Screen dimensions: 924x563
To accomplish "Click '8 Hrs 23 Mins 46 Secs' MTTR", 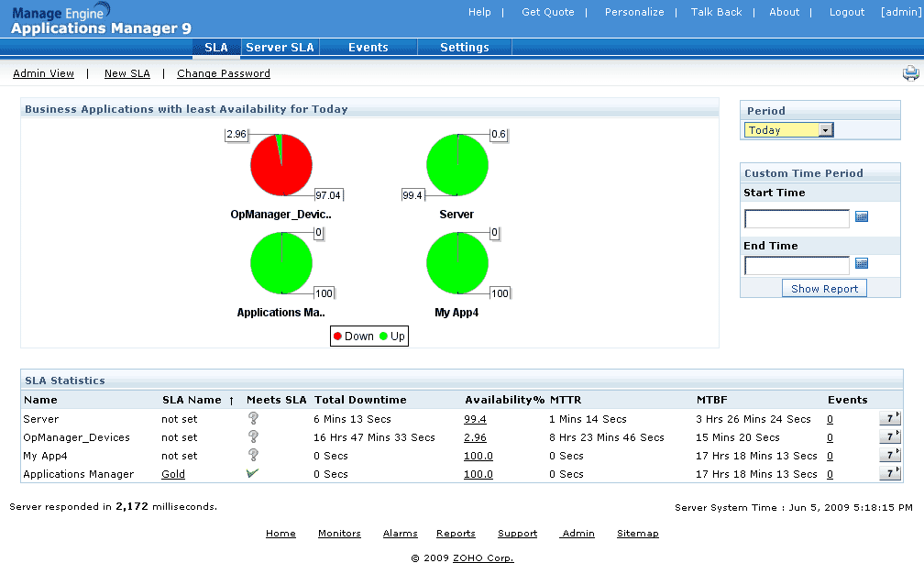I will coord(607,437).
